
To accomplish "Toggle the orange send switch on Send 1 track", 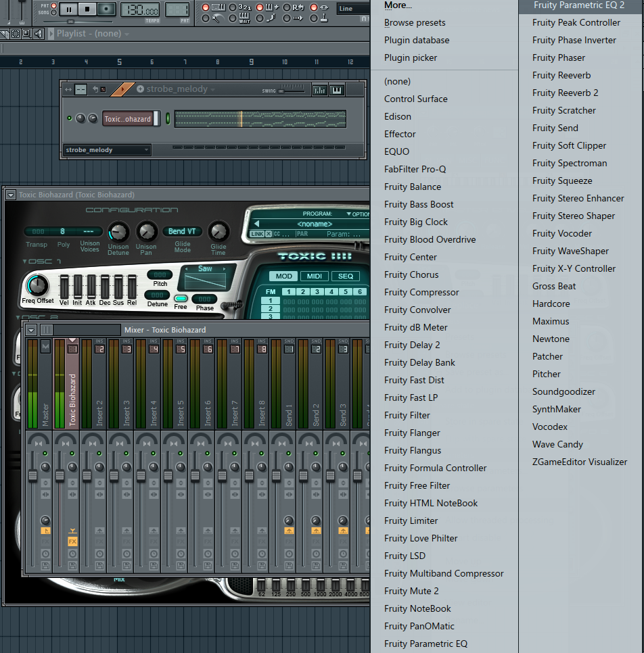I will click(289, 531).
